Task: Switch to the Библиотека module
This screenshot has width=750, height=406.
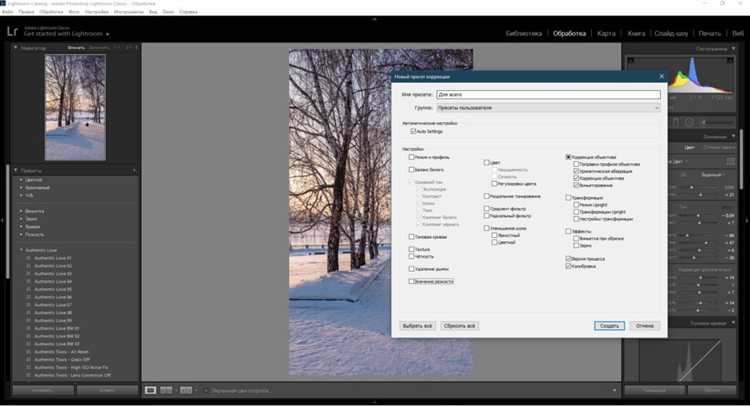Action: point(524,33)
